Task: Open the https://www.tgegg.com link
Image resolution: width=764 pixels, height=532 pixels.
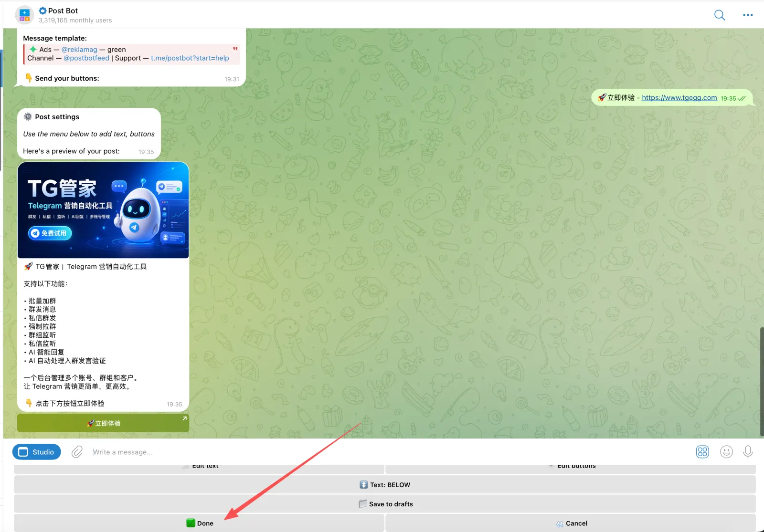Action: point(679,98)
